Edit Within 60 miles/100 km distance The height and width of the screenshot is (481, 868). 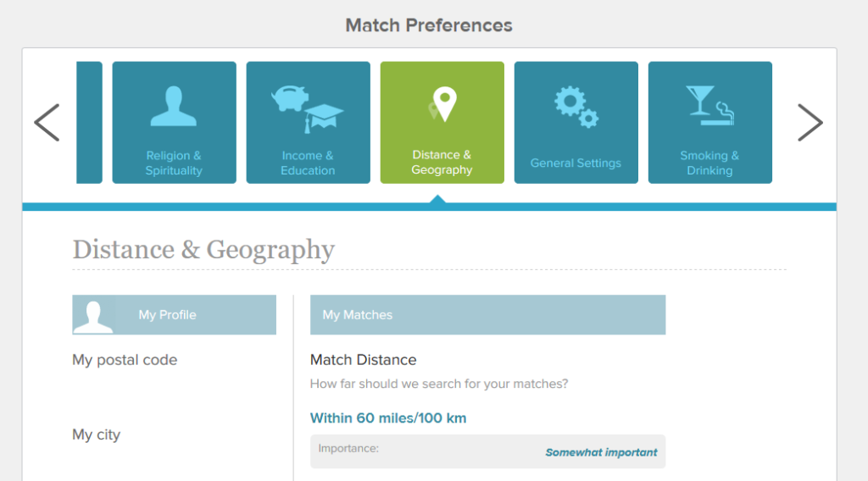pos(388,418)
